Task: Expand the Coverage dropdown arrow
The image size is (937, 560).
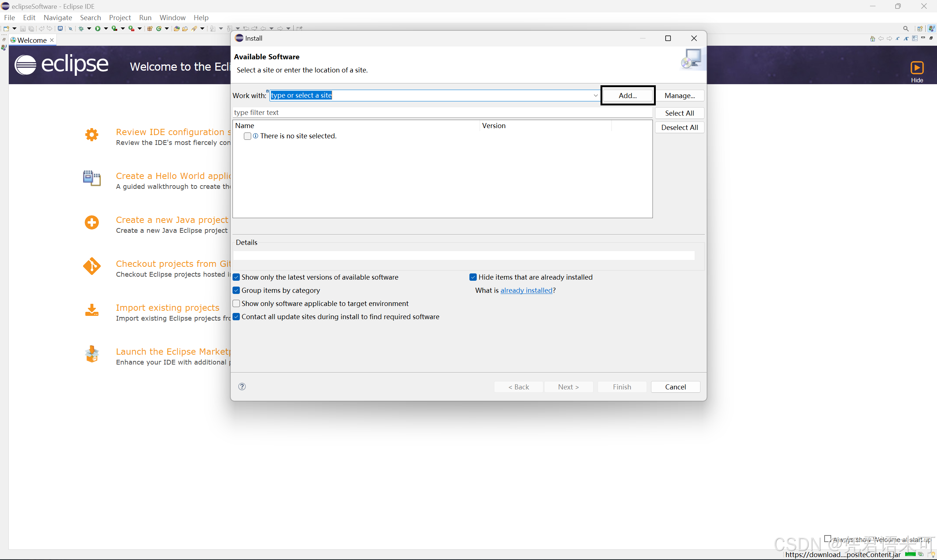Action: [123, 28]
